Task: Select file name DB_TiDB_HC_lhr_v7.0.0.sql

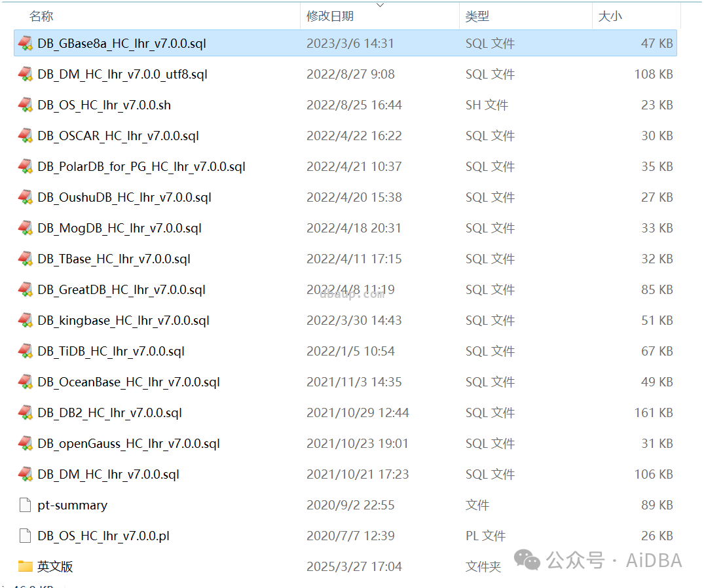Action: click(x=111, y=351)
